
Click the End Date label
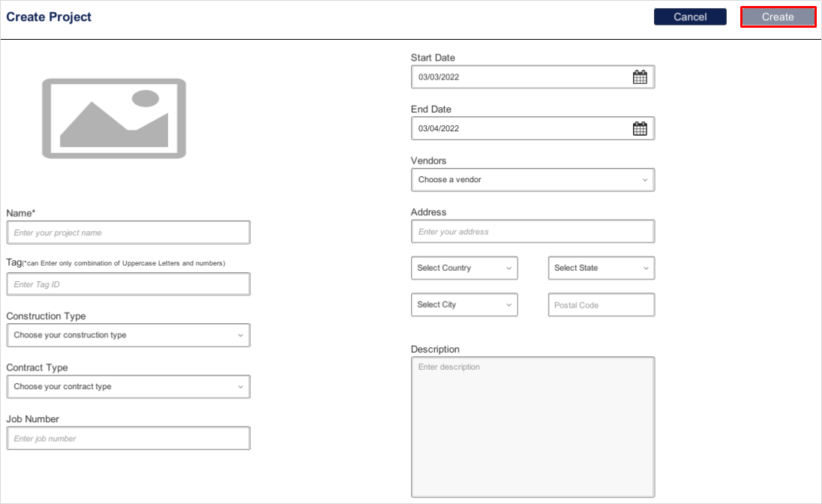pos(431,109)
